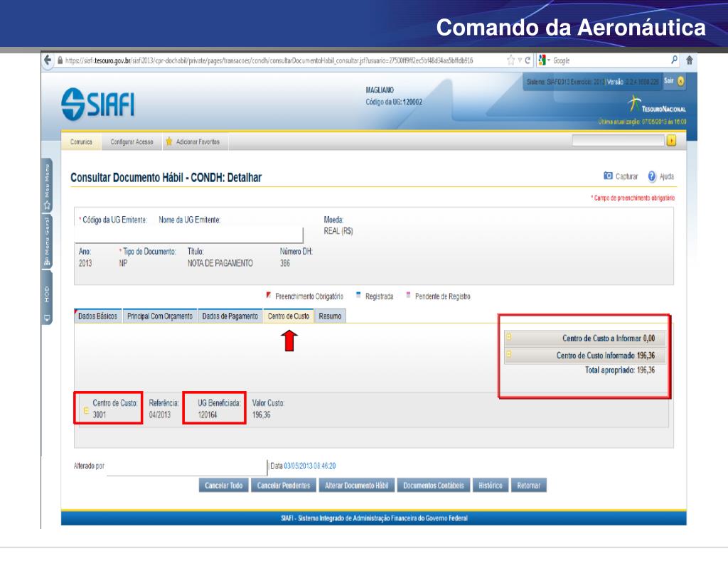Click the Retornar button

pos(529,486)
